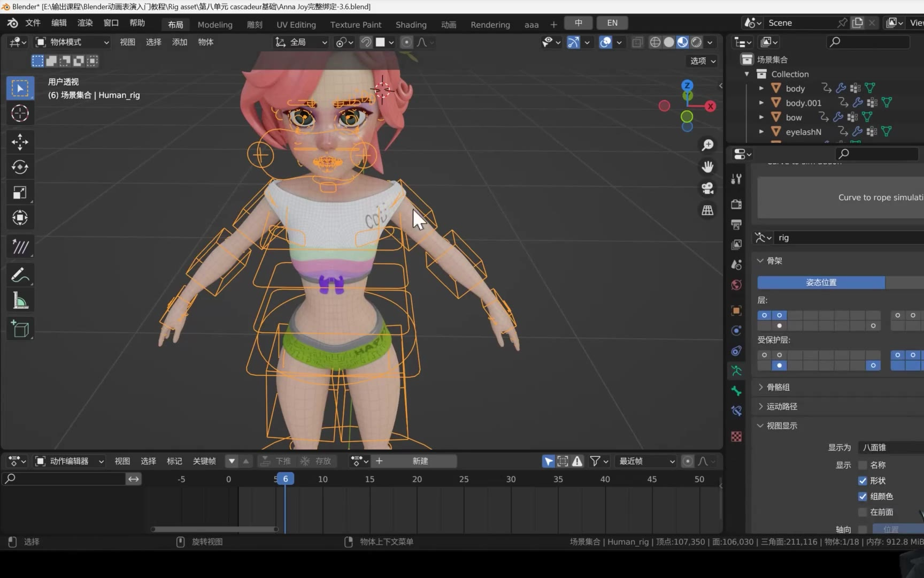The height and width of the screenshot is (578, 924).
Task: Click the 姿态位置 button
Action: 821,283
